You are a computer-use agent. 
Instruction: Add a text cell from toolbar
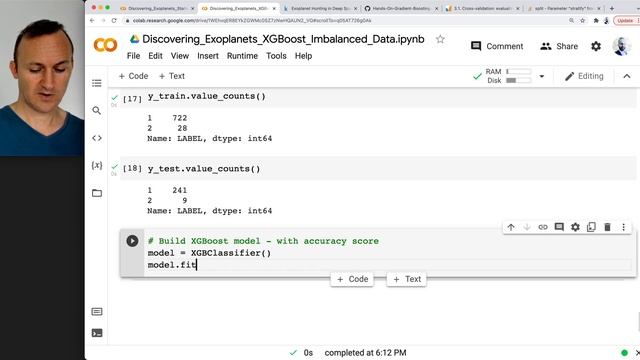[171, 76]
